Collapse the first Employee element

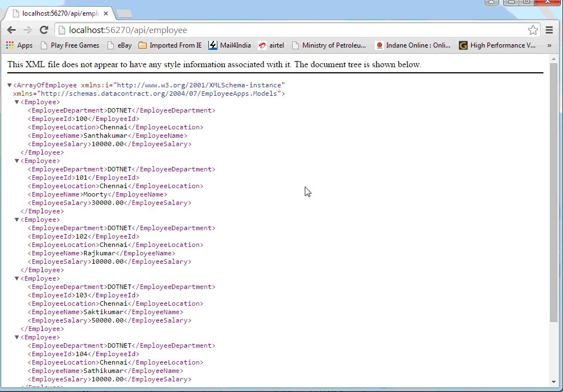[16, 101]
